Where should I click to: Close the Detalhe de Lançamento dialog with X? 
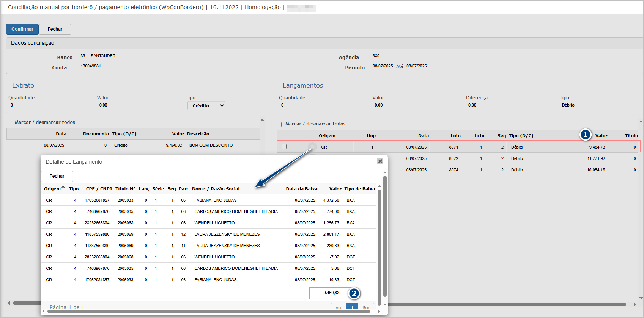pyautogui.click(x=380, y=161)
